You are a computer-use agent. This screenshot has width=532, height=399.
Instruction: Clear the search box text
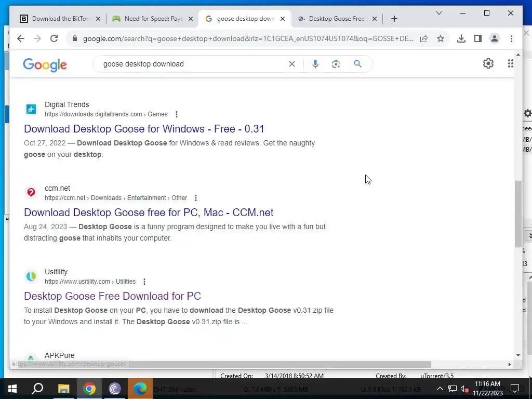coord(292,64)
